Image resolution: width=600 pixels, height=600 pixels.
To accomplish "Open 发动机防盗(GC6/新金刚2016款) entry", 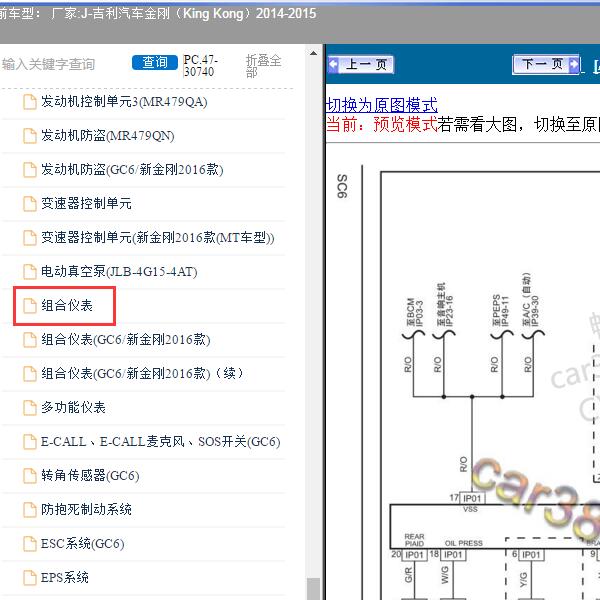I will point(132,170).
